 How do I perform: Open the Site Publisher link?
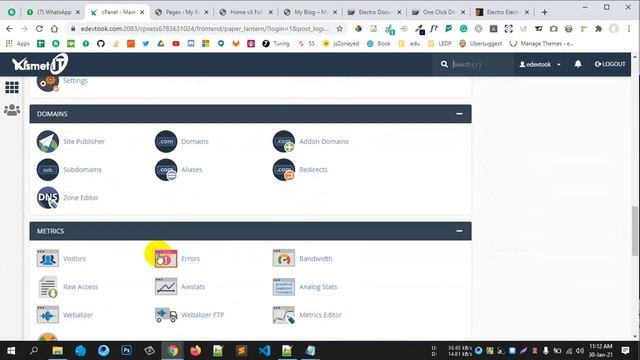click(84, 141)
